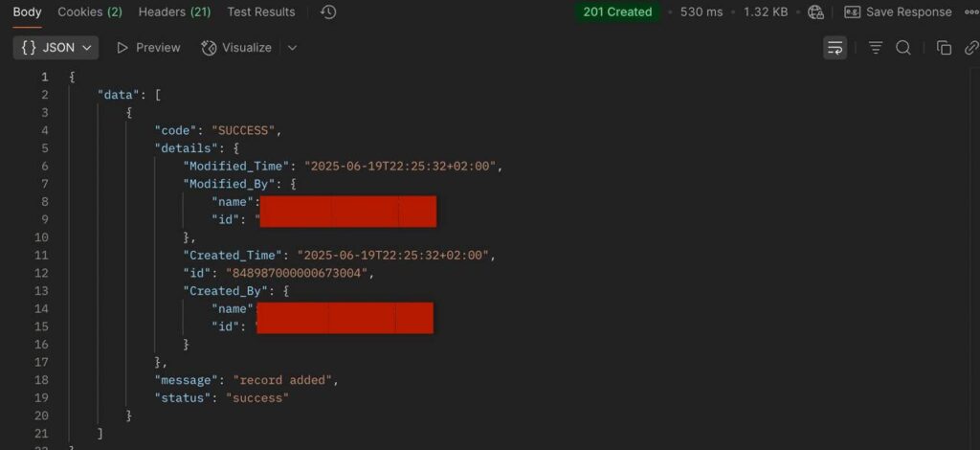Image resolution: width=980 pixels, height=450 pixels.
Task: Click line number 13 in gutter
Action: (41, 291)
